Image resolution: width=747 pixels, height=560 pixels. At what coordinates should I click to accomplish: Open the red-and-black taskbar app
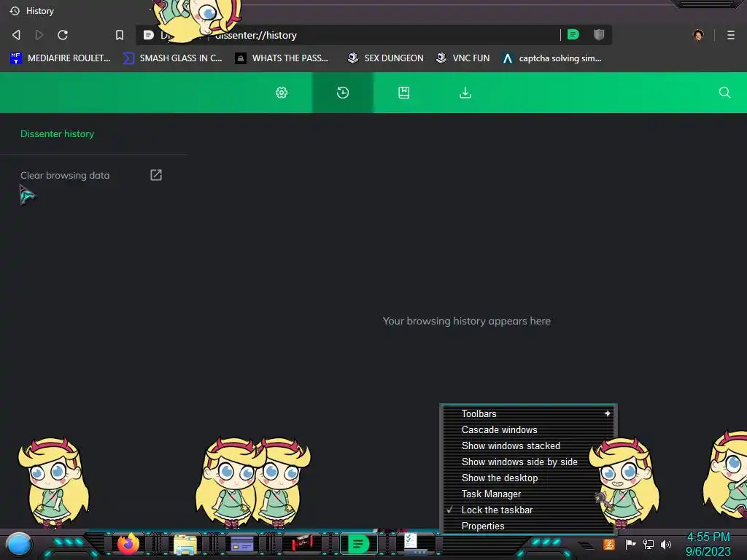[x=302, y=543]
